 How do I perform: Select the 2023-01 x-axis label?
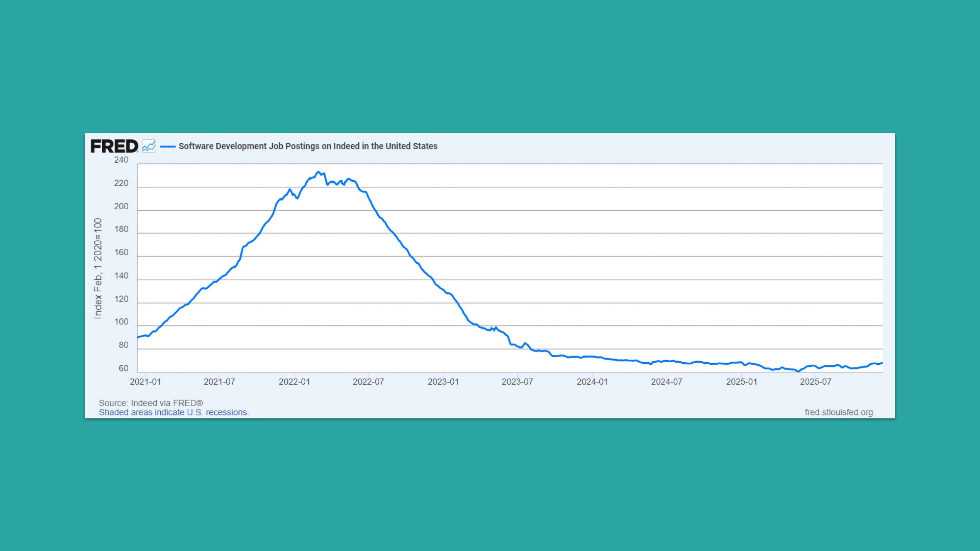[443, 382]
